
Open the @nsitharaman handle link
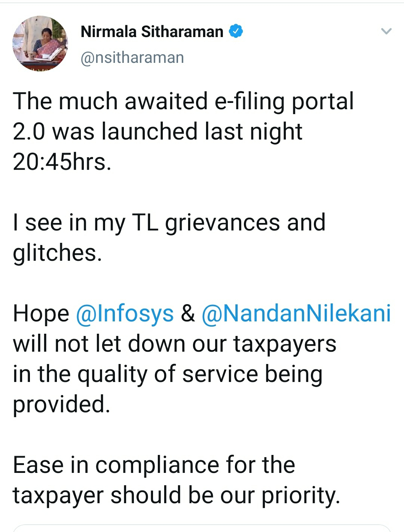click(x=132, y=58)
